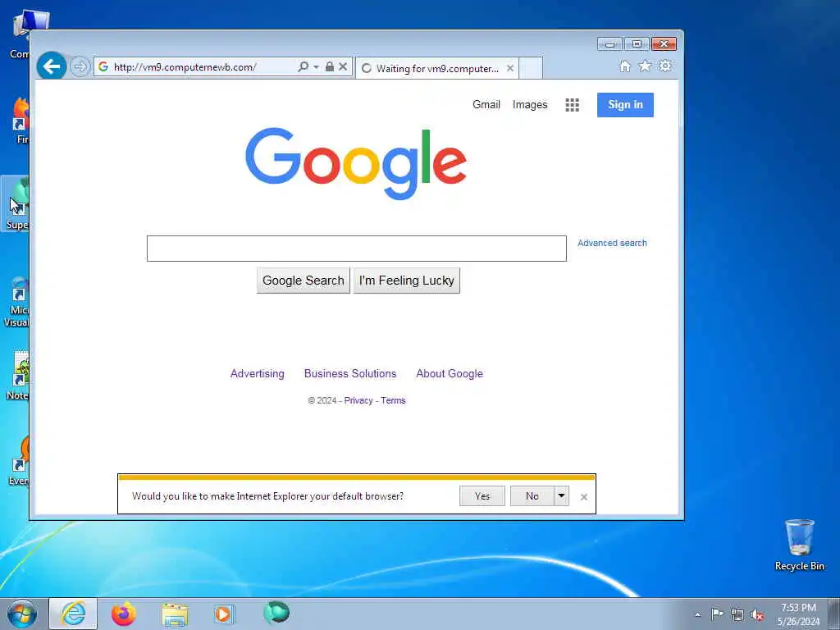Click the green globe browser taskbar icon

tap(276, 613)
